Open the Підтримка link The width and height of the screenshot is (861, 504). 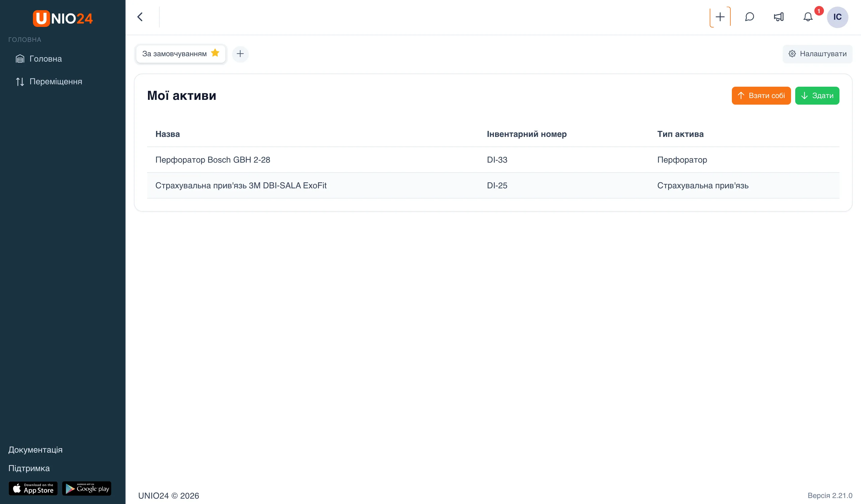tap(29, 468)
